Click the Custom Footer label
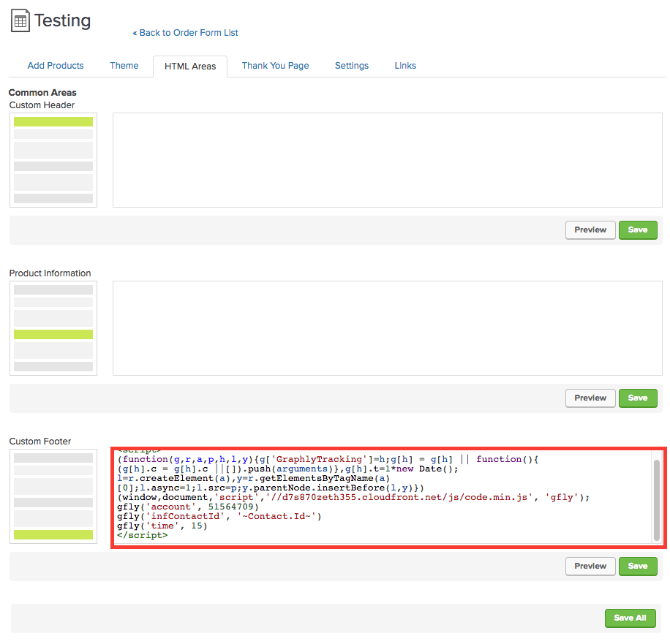 tap(40, 441)
